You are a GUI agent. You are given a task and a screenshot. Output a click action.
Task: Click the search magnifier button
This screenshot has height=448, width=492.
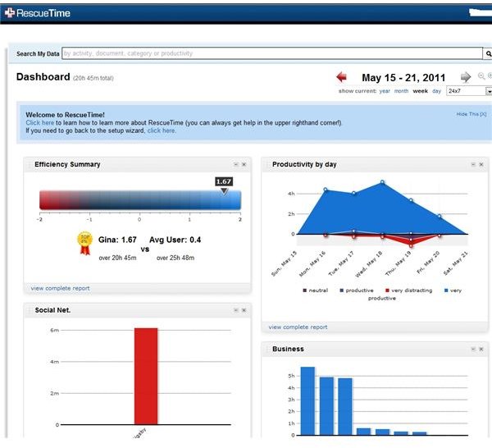(x=488, y=53)
